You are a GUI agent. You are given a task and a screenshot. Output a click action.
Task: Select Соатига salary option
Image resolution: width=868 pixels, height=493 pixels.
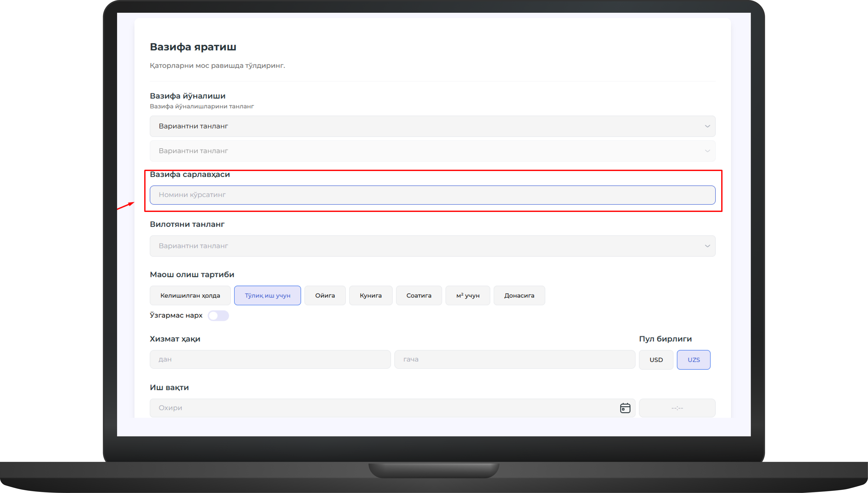[418, 296]
